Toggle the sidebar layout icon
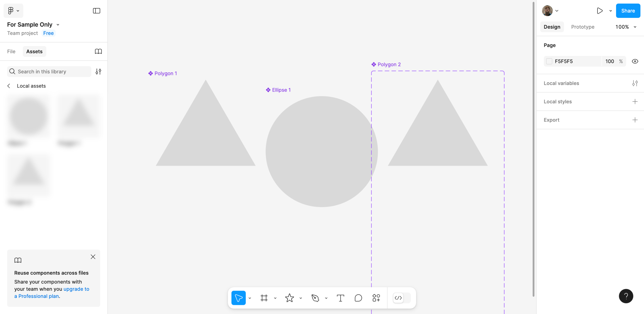Viewport: 644px width, 314px height. (x=96, y=11)
